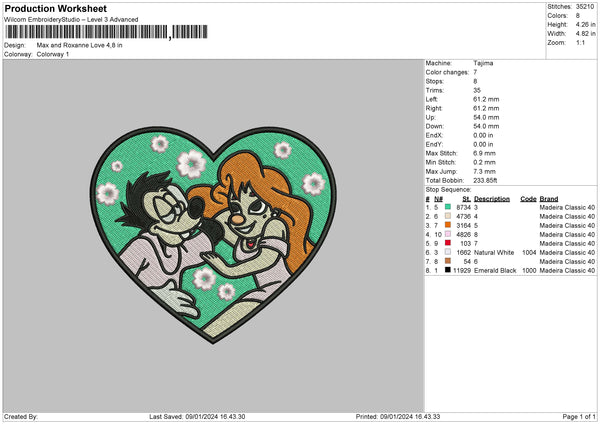The width and height of the screenshot is (600, 424).
Task: Click the 'Emerald Black' description
Action: [495, 271]
